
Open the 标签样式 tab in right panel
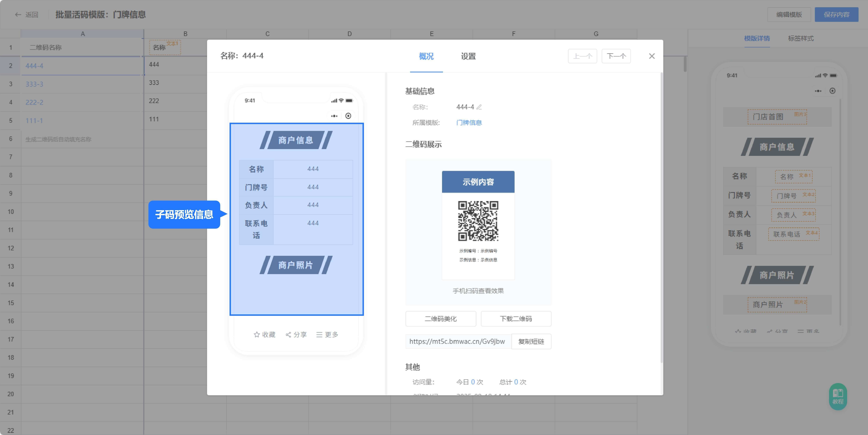coord(801,38)
